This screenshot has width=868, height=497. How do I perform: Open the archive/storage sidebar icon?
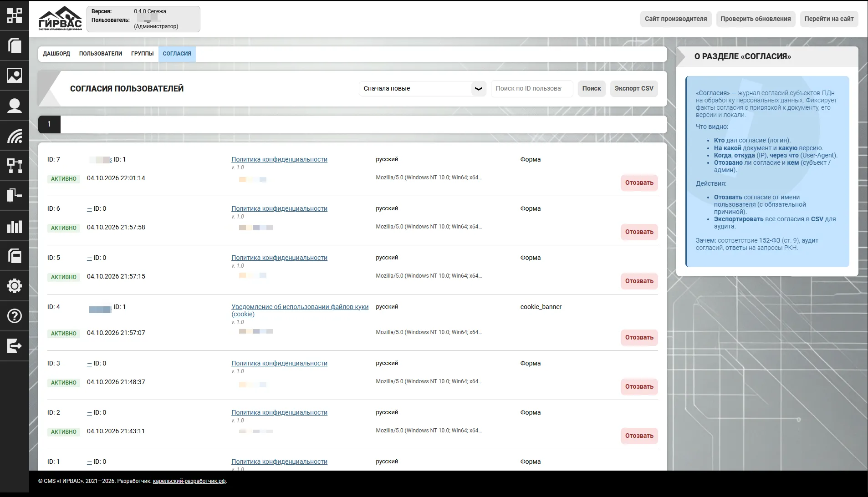(x=15, y=256)
